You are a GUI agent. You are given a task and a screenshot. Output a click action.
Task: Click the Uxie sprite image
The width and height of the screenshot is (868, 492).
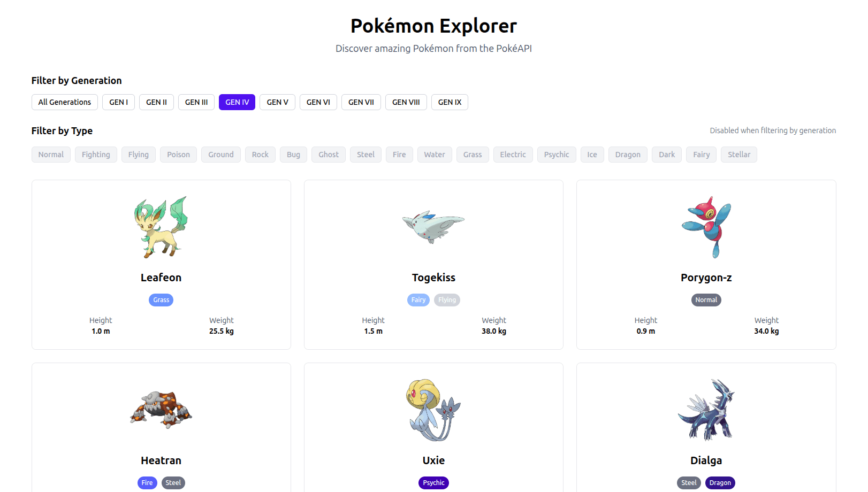point(433,409)
